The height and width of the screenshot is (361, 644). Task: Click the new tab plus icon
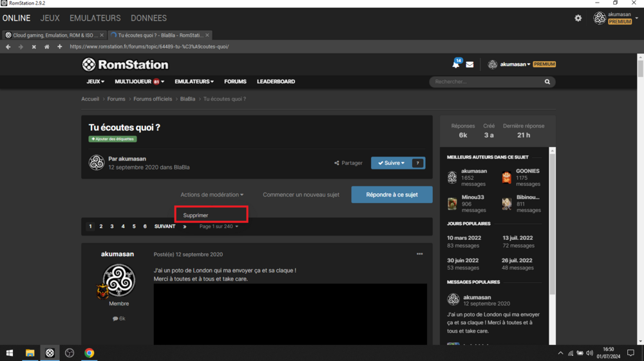tap(59, 46)
